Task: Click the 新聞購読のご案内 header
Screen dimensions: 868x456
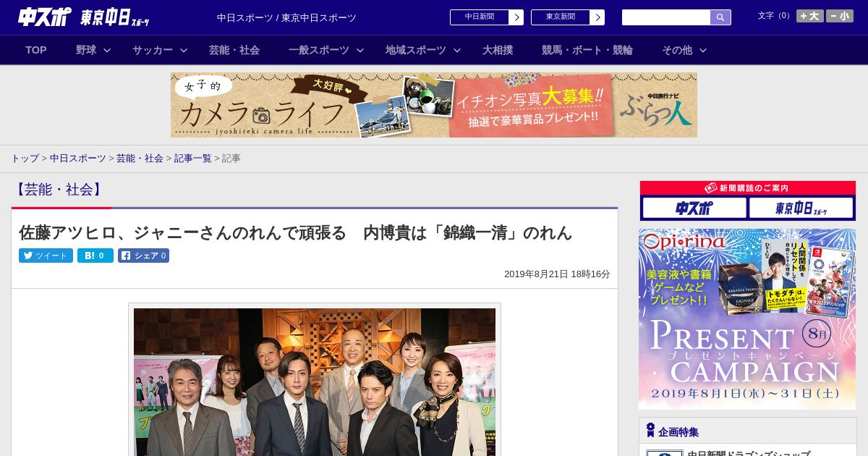Action: pos(748,187)
